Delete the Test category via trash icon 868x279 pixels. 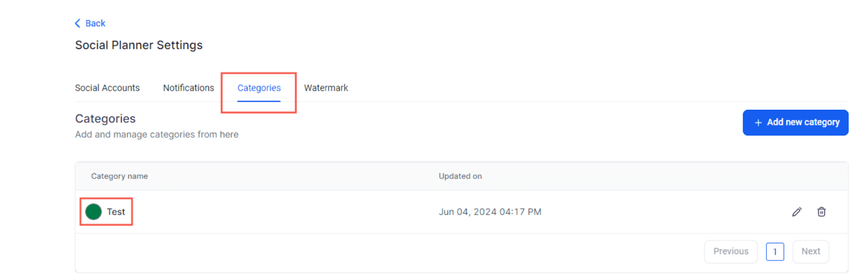pos(822,212)
